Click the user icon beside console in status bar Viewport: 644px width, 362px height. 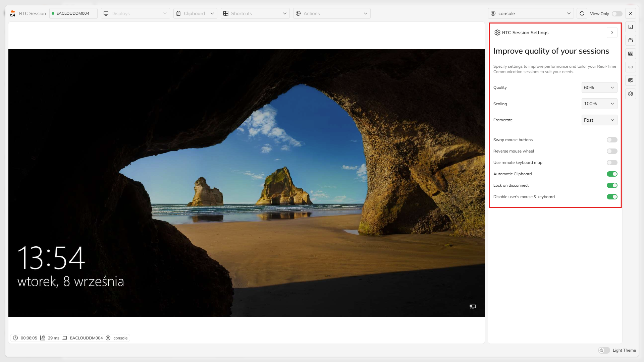(108, 338)
